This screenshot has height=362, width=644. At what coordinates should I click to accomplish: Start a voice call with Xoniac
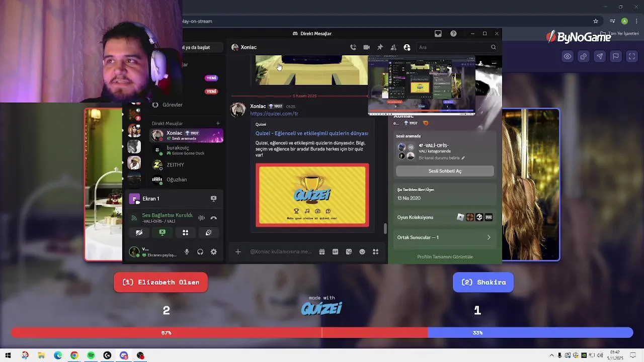(x=353, y=47)
